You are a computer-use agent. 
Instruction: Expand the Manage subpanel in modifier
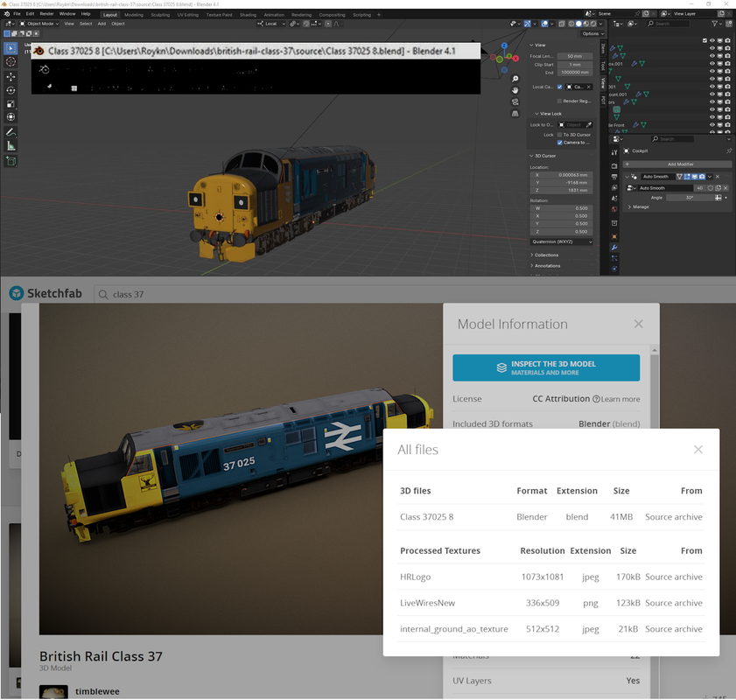(639, 206)
